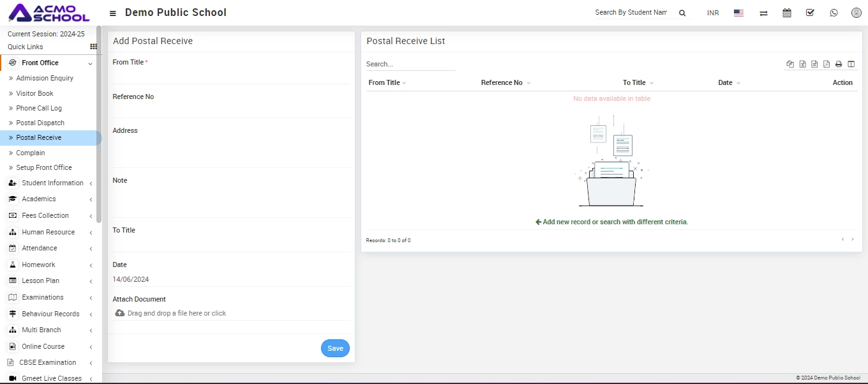Toggle column visibility icon in table toolbar
The width and height of the screenshot is (868, 384).
pos(851,64)
